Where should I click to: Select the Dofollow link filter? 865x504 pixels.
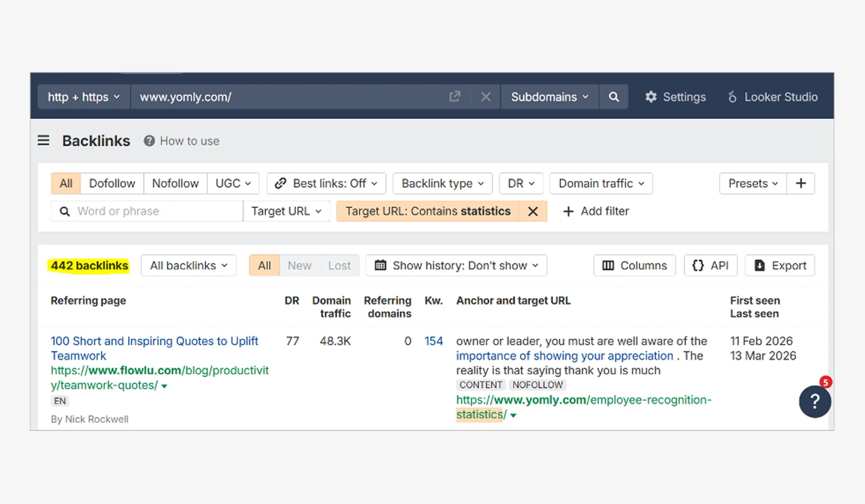point(112,183)
